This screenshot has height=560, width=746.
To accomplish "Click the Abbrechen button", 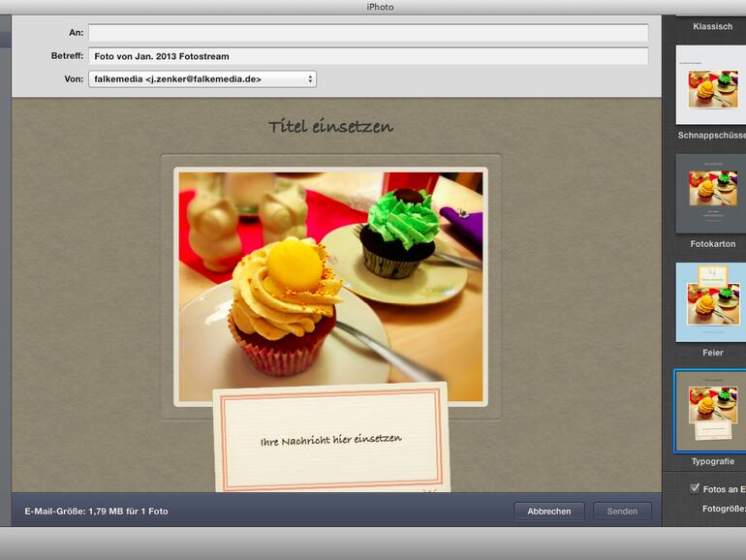I will coord(549,512).
